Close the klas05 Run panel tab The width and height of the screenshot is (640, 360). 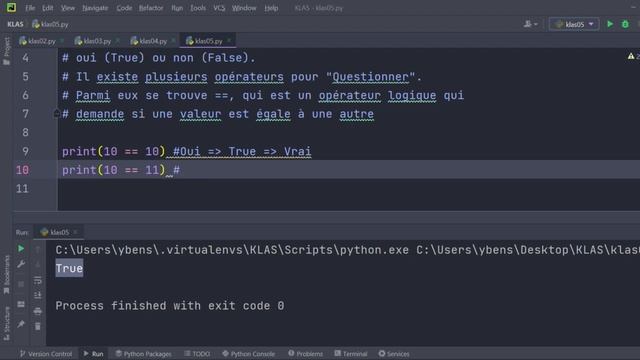76,232
